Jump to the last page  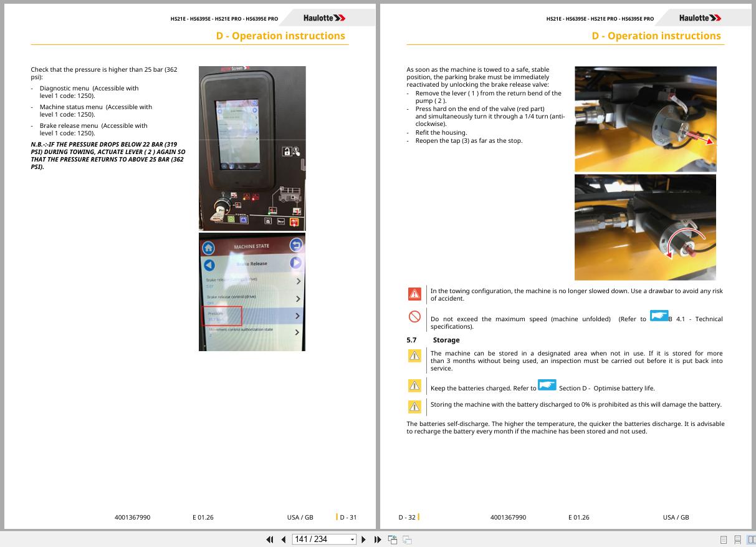point(378,540)
